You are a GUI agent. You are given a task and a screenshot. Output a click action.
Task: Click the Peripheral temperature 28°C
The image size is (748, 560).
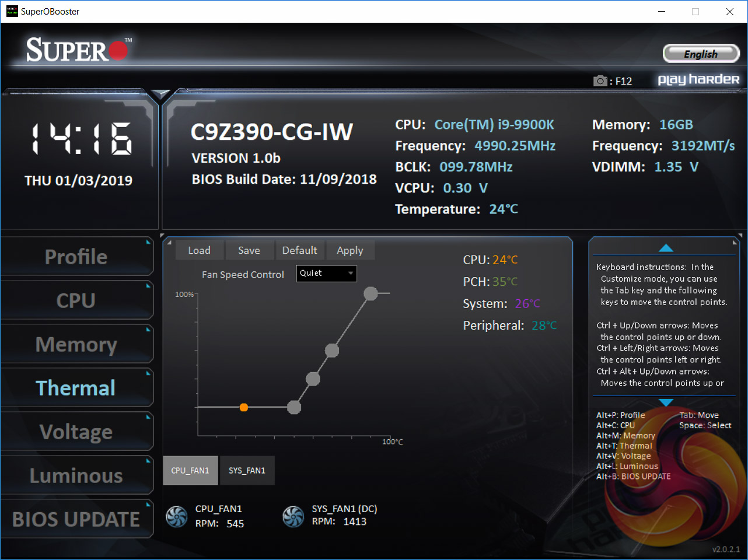point(544,325)
